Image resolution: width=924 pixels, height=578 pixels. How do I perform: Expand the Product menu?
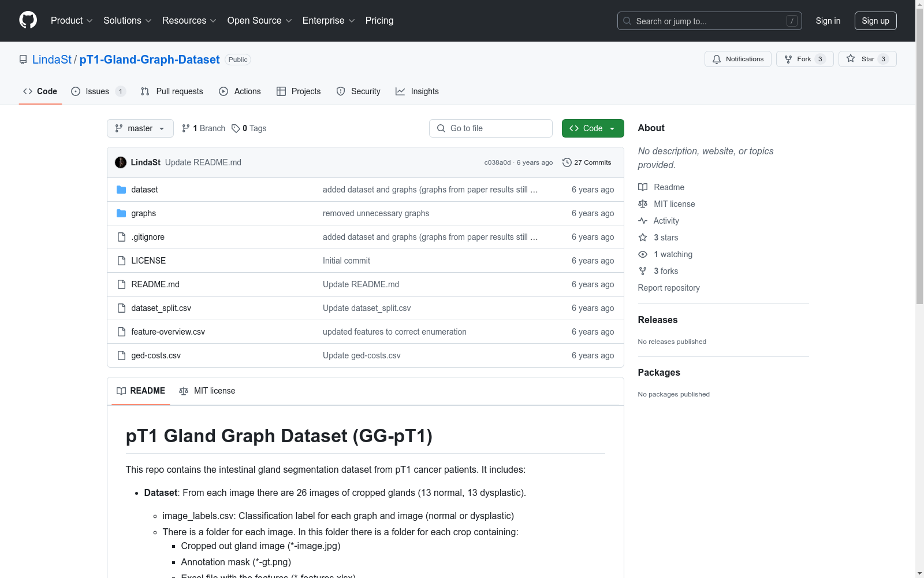pos(72,20)
